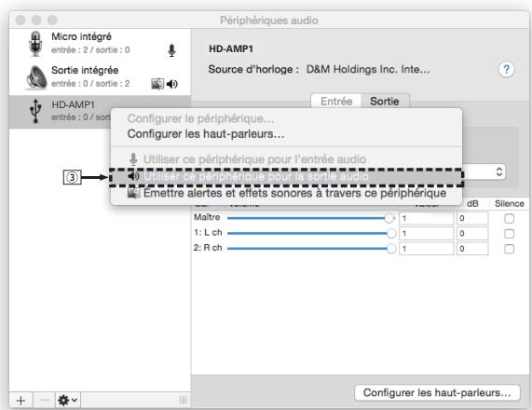532x410 pixels.
Task: Switch to the Sortie tab
Action: click(x=385, y=102)
